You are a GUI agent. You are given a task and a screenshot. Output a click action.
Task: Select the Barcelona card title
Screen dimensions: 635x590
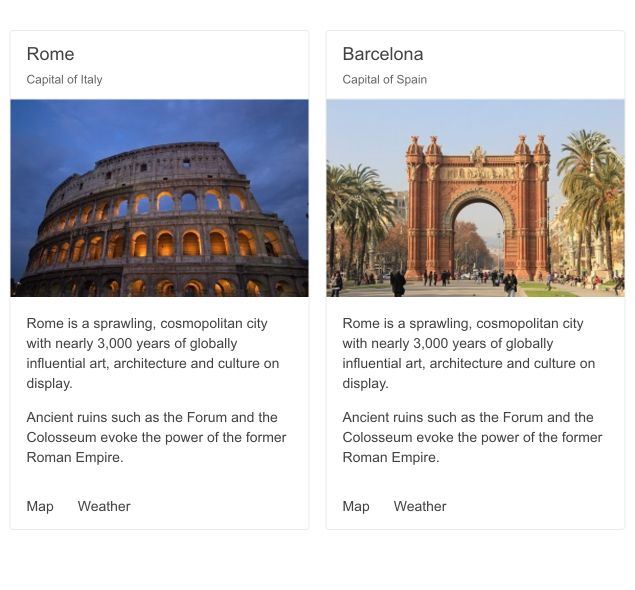383,54
